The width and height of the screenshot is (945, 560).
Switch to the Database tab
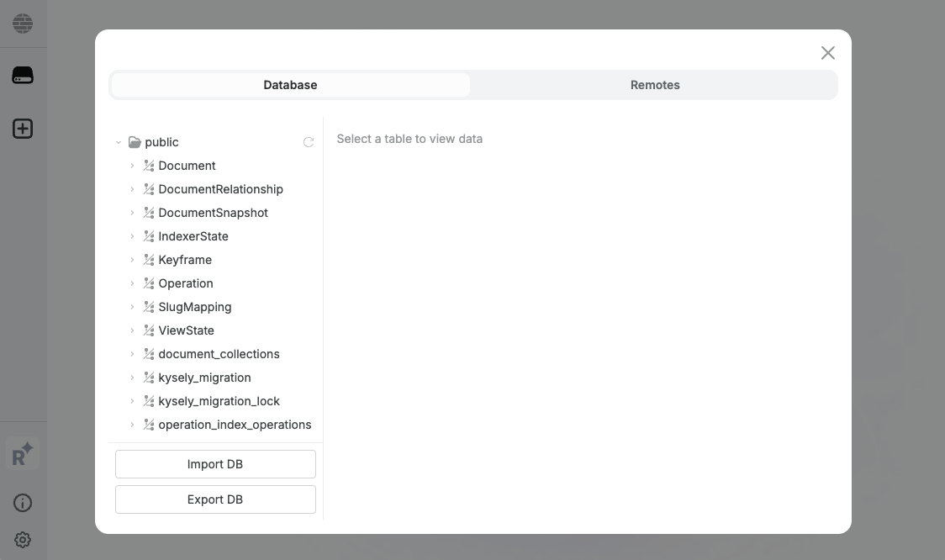290,85
